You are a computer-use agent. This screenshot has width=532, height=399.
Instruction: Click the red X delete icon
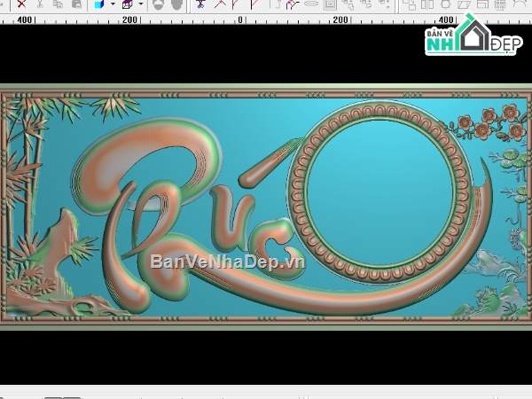coord(21,4)
